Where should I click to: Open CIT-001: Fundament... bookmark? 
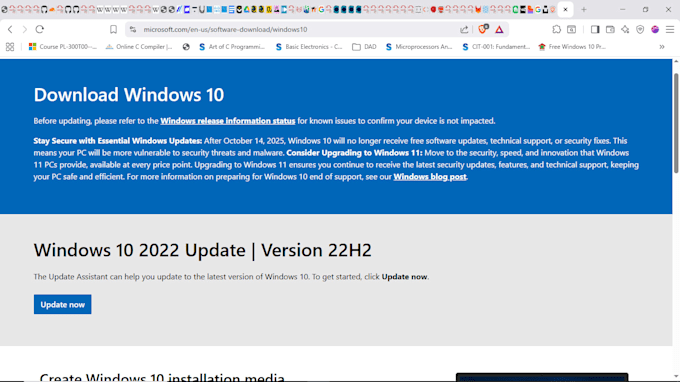click(x=496, y=47)
